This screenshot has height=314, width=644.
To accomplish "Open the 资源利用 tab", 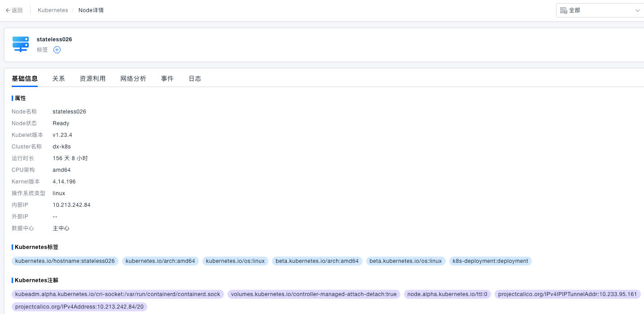I will coord(92,78).
